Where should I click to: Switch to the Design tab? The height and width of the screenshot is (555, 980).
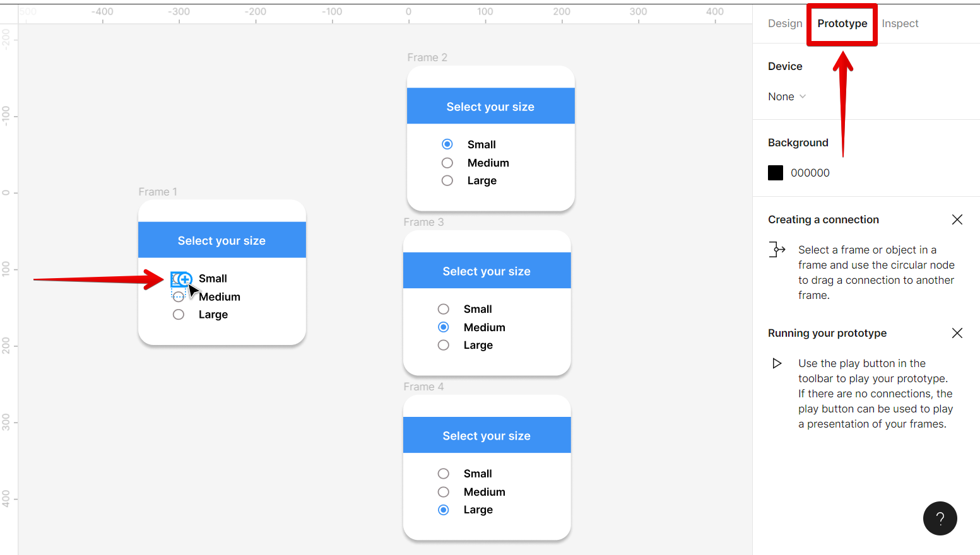[784, 23]
